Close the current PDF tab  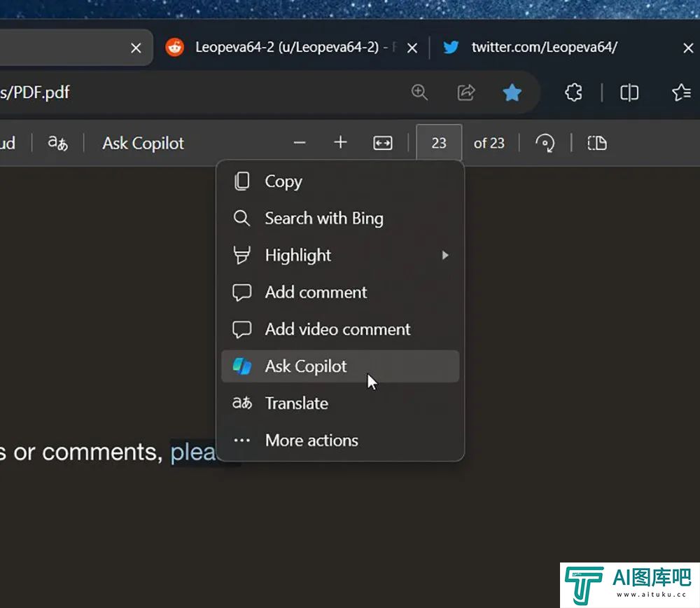tap(136, 48)
